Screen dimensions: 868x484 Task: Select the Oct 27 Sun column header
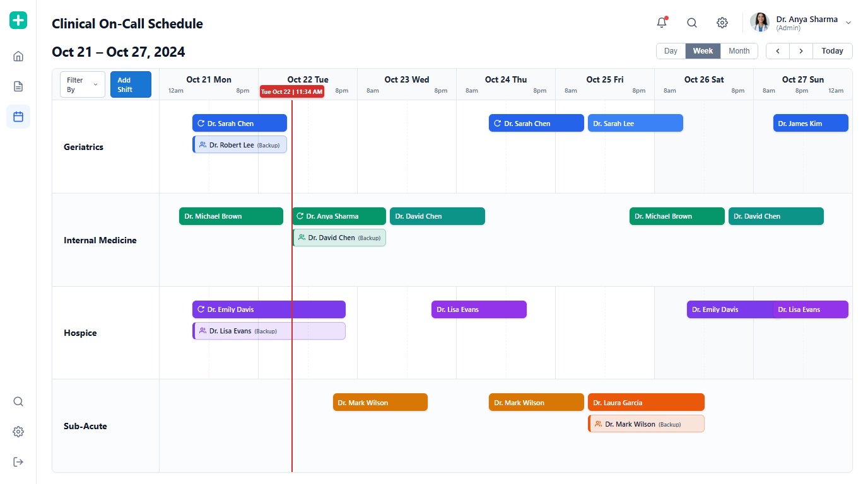click(x=803, y=79)
